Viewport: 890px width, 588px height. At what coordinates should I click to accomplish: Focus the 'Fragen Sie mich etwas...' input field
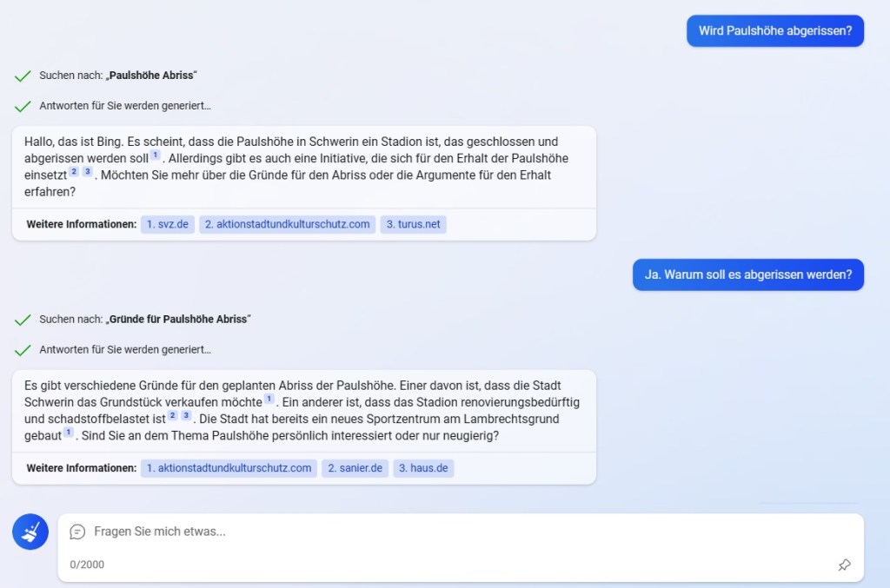pyautogui.click(x=452, y=532)
